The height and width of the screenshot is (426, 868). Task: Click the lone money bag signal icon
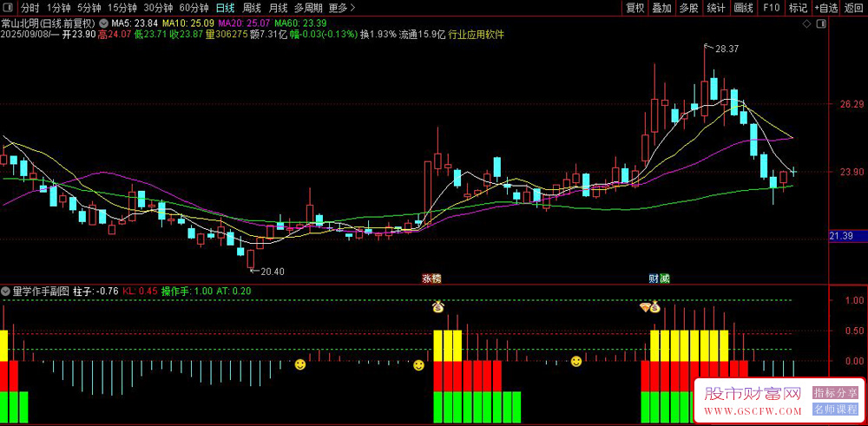437,306
